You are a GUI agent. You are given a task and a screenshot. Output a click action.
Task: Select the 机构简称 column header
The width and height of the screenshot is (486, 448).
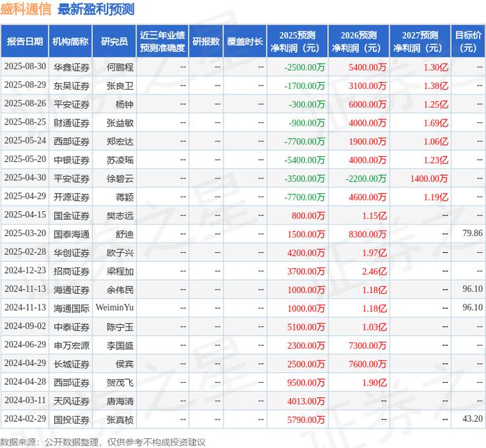click(x=70, y=41)
